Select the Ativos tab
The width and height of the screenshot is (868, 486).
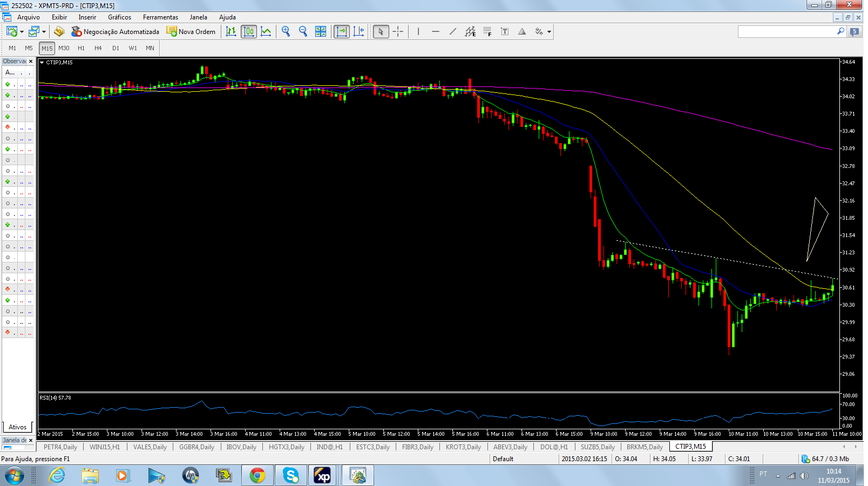tap(17, 427)
